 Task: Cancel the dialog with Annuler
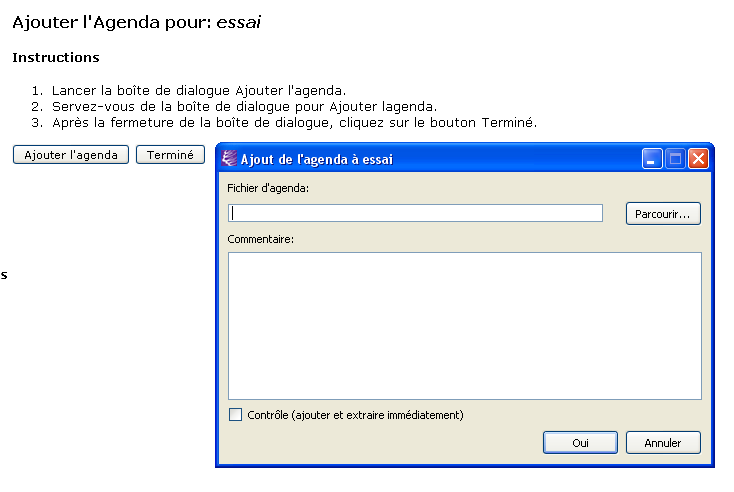pos(663,442)
